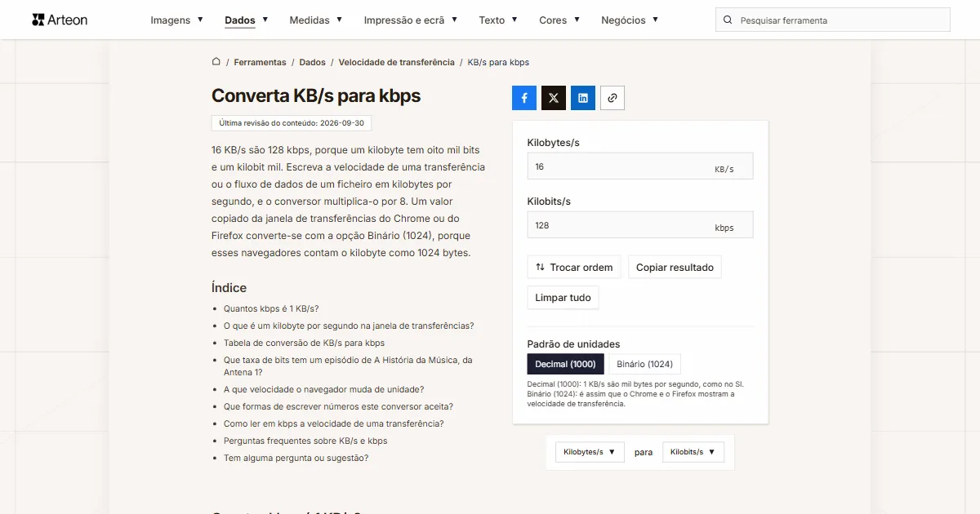Open the Impressão e ecrã menu
980x514 pixels.
(x=411, y=20)
